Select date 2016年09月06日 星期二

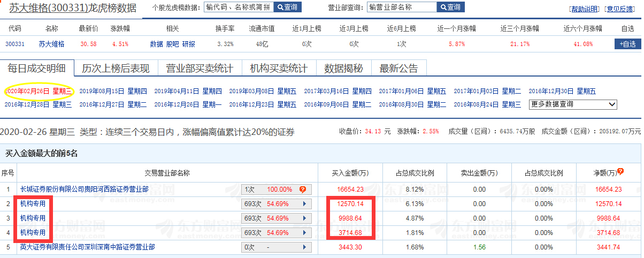[338, 104]
